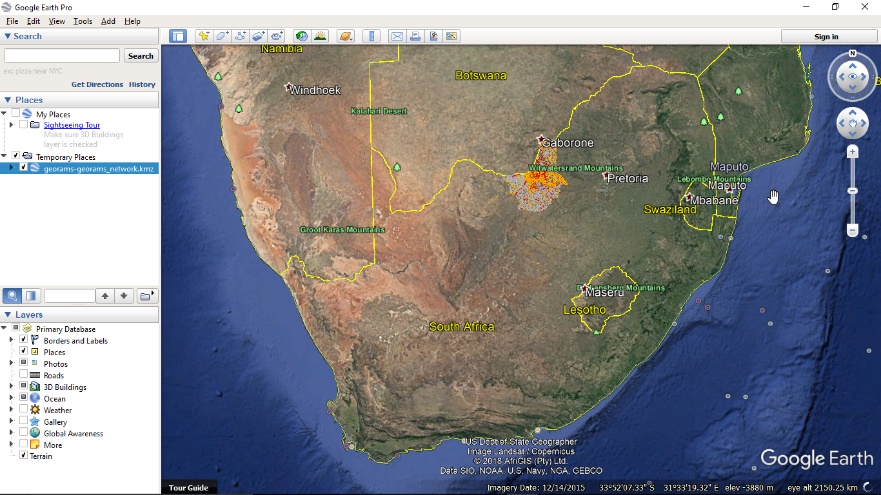Enable the Roads layer checkbox
Screen dimensions: 881x495
(23, 375)
